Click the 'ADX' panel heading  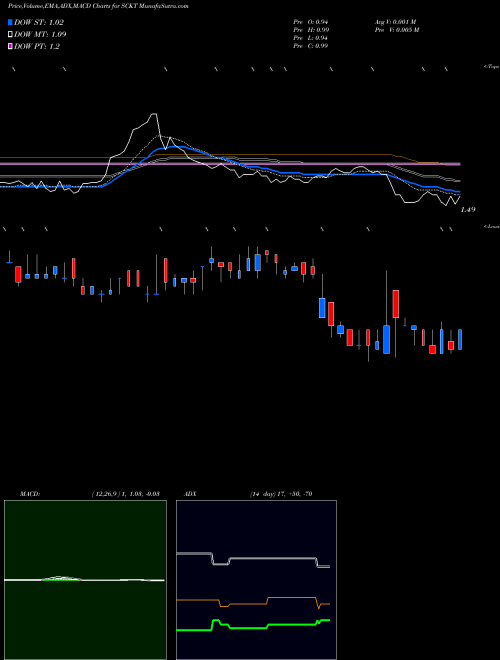190,494
